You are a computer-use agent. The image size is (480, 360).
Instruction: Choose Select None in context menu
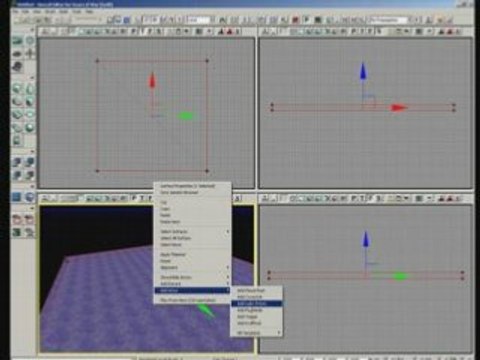click(x=192, y=245)
